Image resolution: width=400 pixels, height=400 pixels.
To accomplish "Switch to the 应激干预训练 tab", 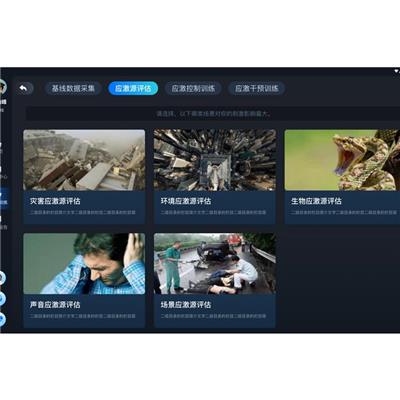I will pyautogui.click(x=257, y=88).
